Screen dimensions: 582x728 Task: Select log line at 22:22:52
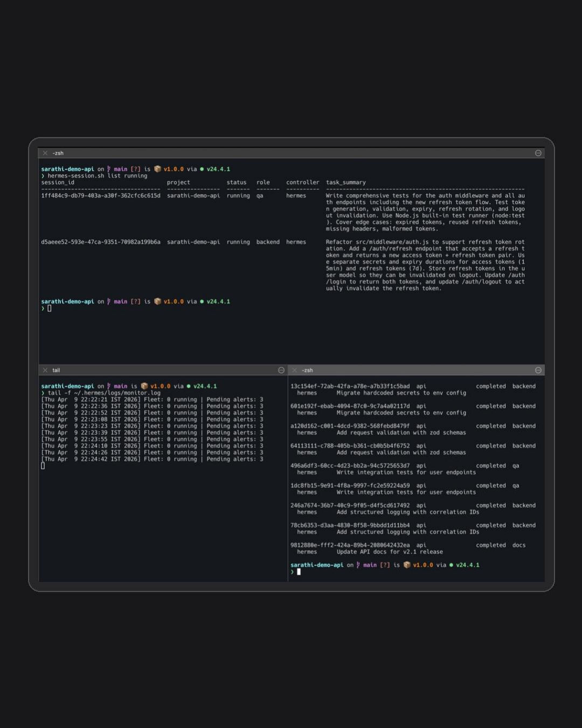152,413
